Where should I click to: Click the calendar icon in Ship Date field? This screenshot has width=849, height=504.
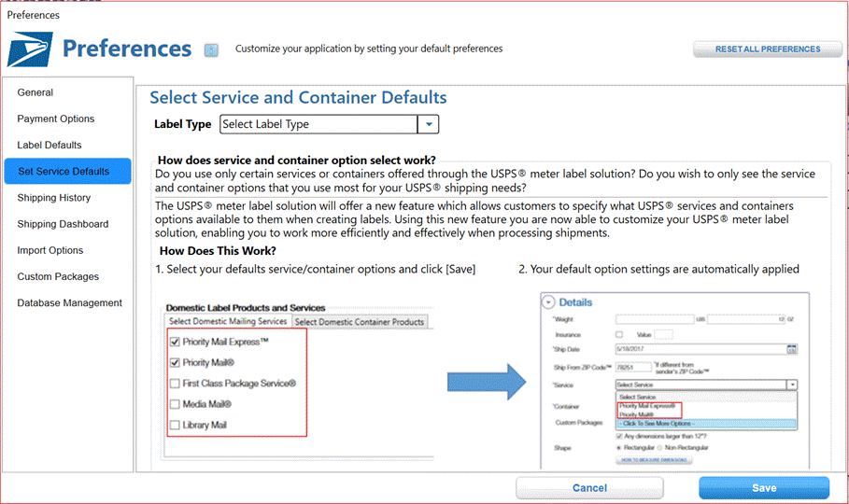point(793,349)
